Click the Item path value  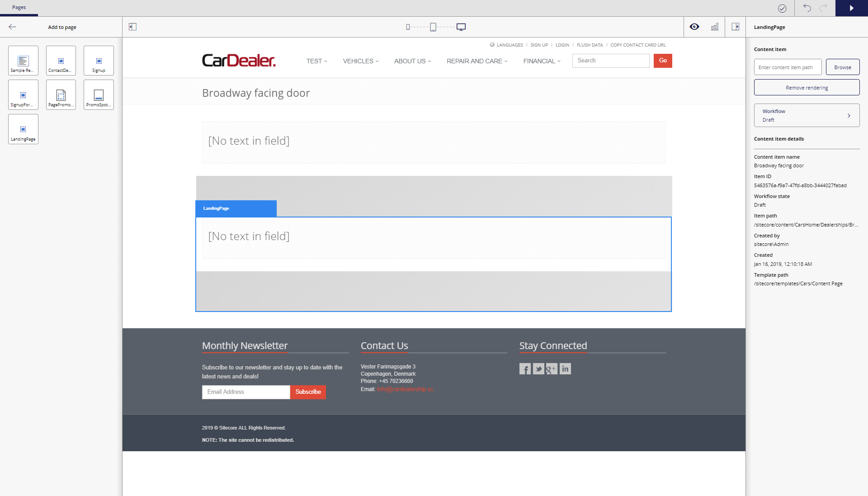(x=806, y=225)
